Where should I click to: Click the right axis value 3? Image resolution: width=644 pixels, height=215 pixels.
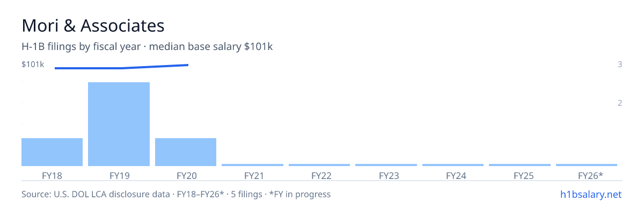click(620, 64)
